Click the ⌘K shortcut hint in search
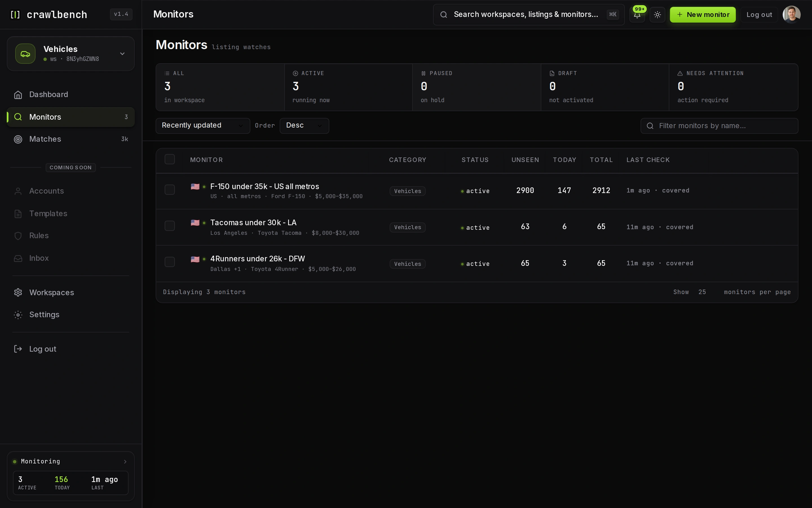812x508 pixels. (613, 14)
